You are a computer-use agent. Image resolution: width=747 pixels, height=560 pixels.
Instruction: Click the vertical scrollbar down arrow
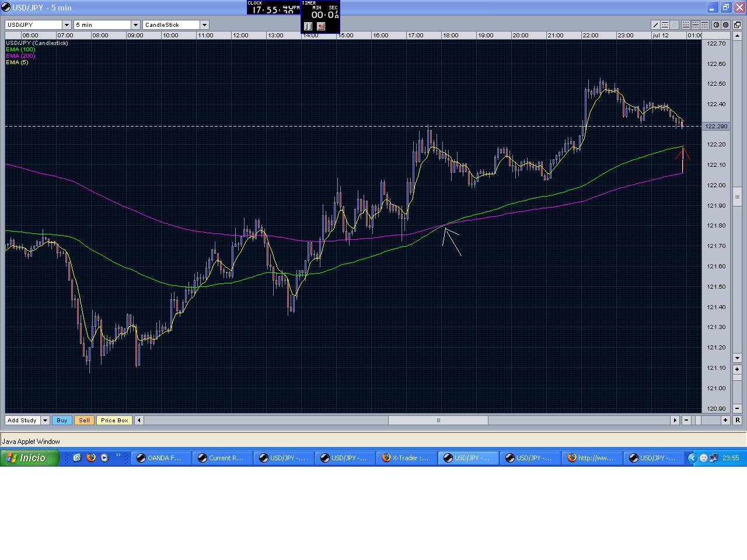point(737,358)
